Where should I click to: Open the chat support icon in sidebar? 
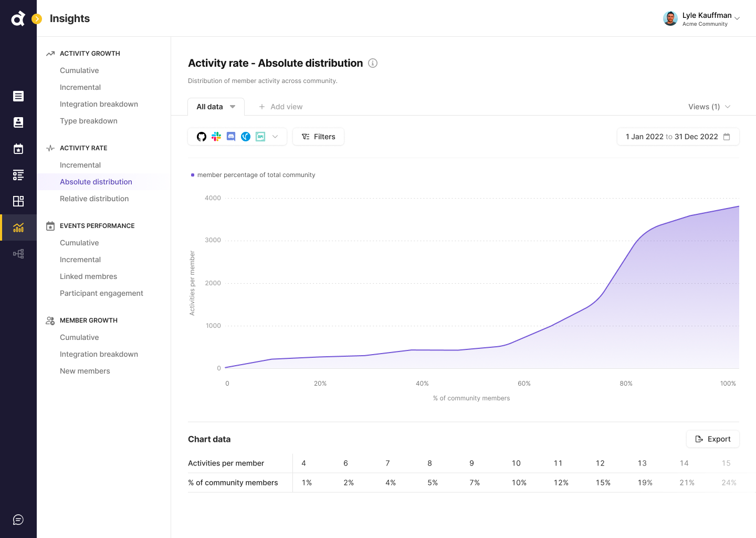[18, 520]
